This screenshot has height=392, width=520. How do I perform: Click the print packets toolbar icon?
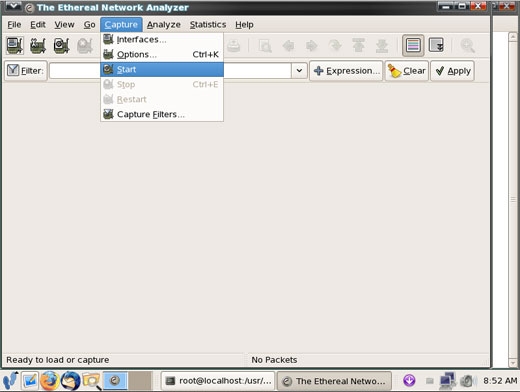pyautogui.click(x=234, y=45)
